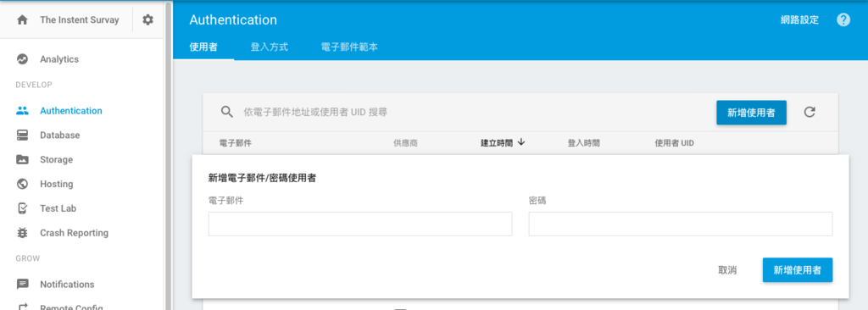Image resolution: width=868 pixels, height=310 pixels.
Task: Click the 電子郵件 column header
Action: [x=236, y=143]
